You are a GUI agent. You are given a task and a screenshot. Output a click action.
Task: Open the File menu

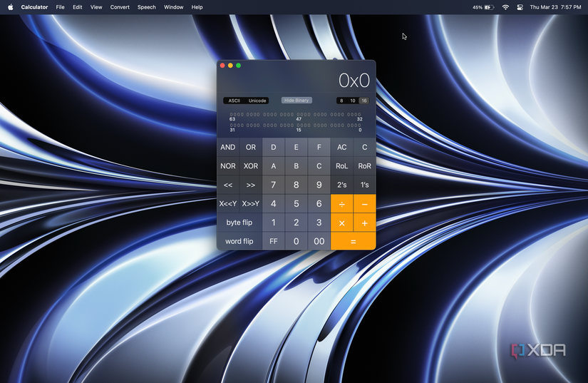pyautogui.click(x=60, y=7)
